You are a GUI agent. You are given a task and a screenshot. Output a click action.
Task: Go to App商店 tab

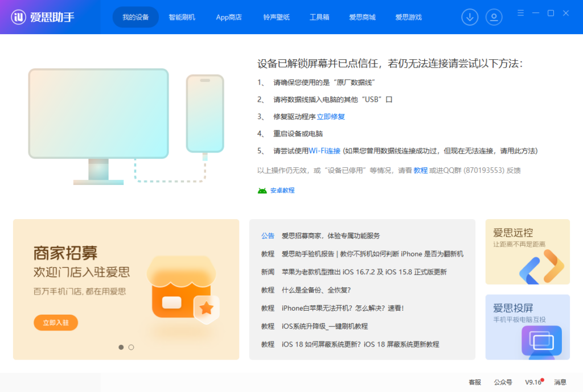[229, 17]
